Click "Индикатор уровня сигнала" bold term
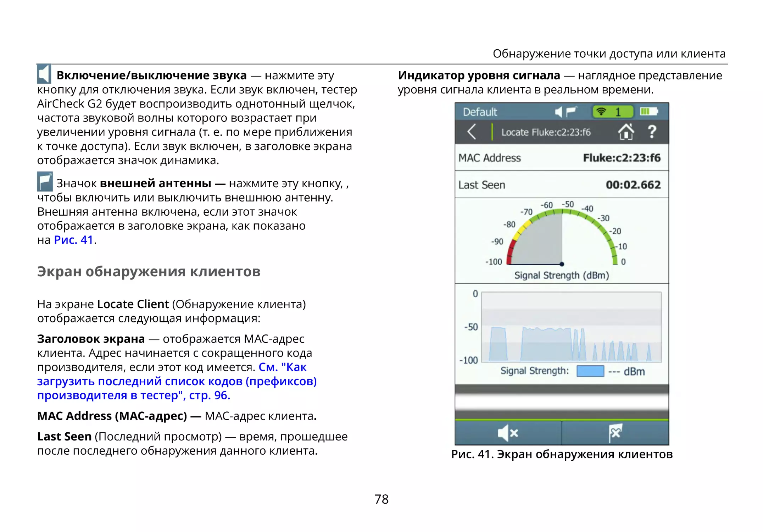The image size is (763, 532). [479, 76]
